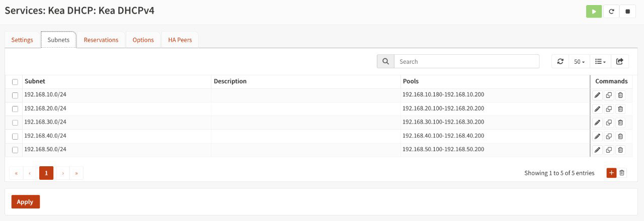Screen dimensions: 644x221
Task: Export the subnets table
Action: pos(620,61)
